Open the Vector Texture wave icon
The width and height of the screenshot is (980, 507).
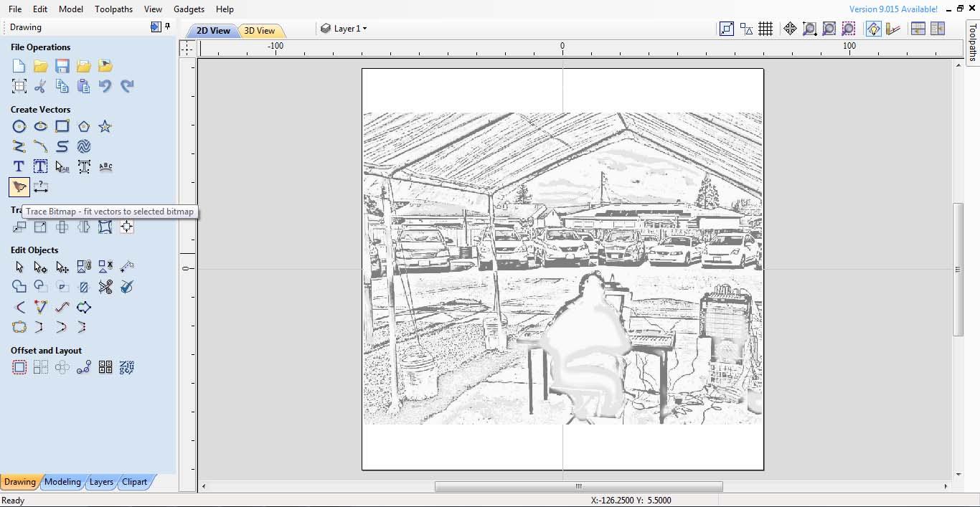click(x=84, y=146)
